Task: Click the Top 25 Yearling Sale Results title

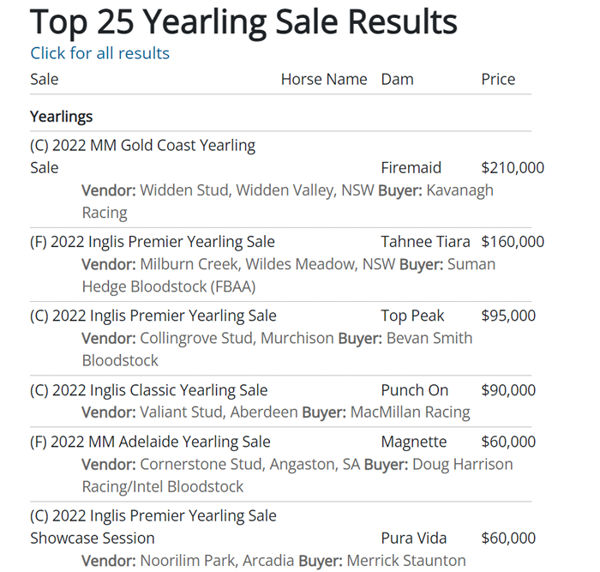Action: point(243,22)
